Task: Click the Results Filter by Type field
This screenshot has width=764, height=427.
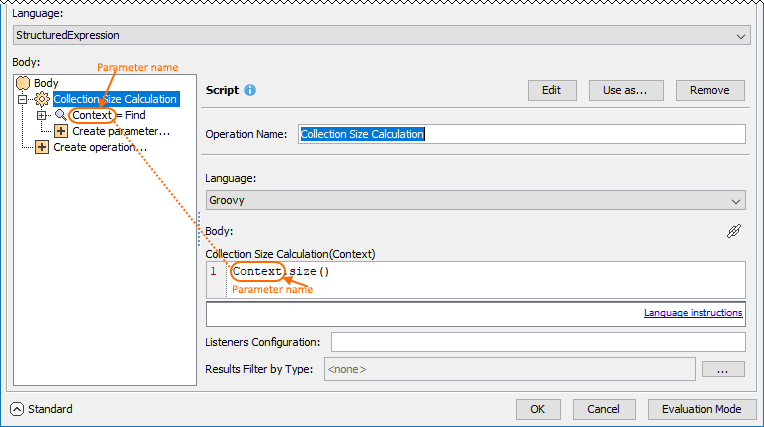Action: coord(510,369)
